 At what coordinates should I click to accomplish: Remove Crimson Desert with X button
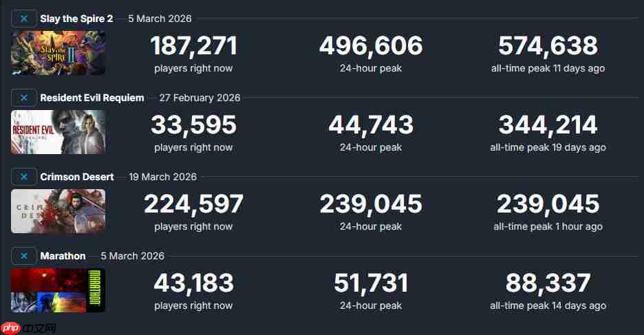[x=24, y=177]
